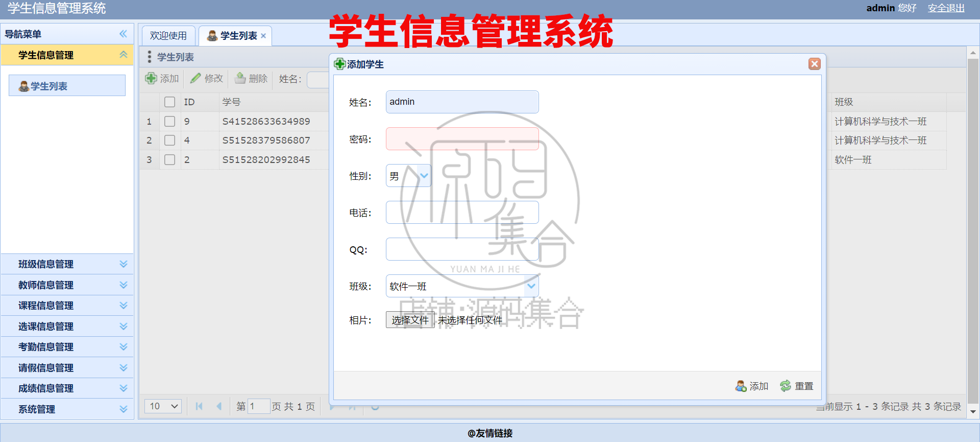Click the 选择文件 photo upload button

click(x=410, y=320)
